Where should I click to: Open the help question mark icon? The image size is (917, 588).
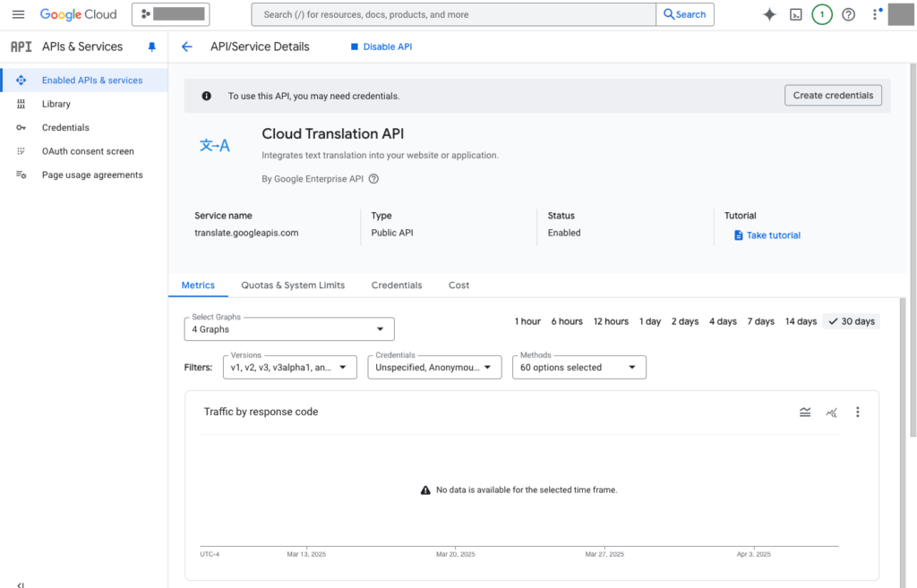pyautogui.click(x=849, y=14)
